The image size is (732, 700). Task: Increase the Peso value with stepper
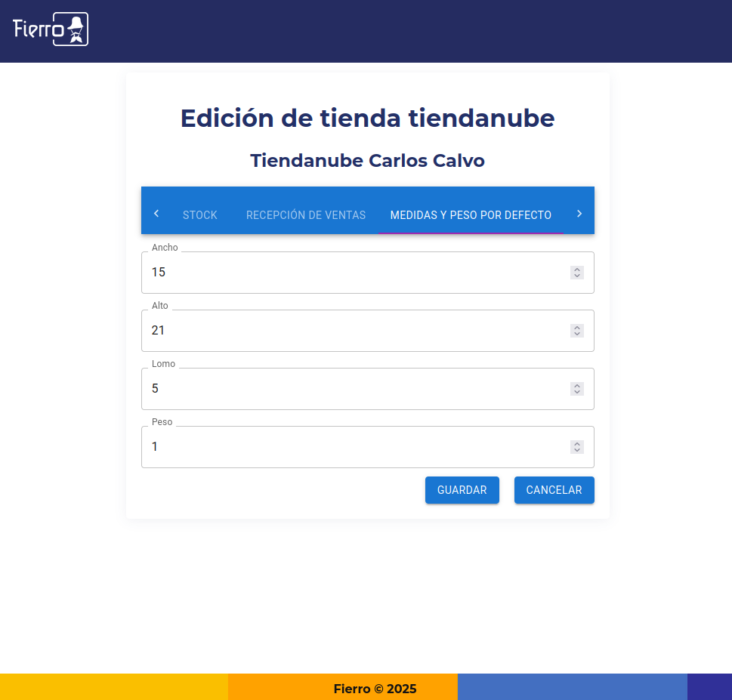(x=577, y=444)
